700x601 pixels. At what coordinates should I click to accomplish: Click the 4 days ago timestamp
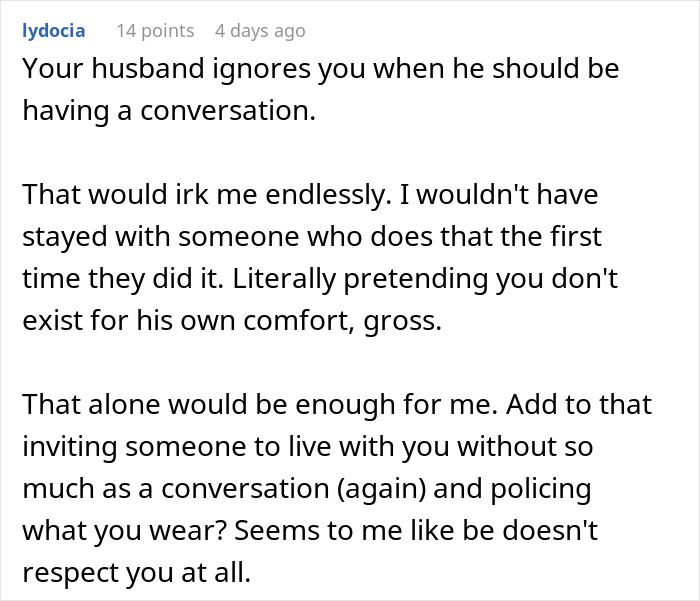[x=260, y=31]
